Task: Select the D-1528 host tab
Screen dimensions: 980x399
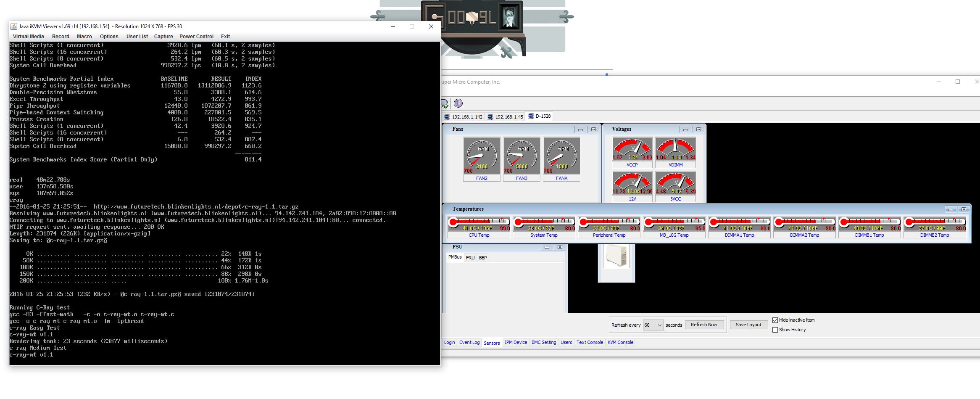Action: (x=540, y=116)
